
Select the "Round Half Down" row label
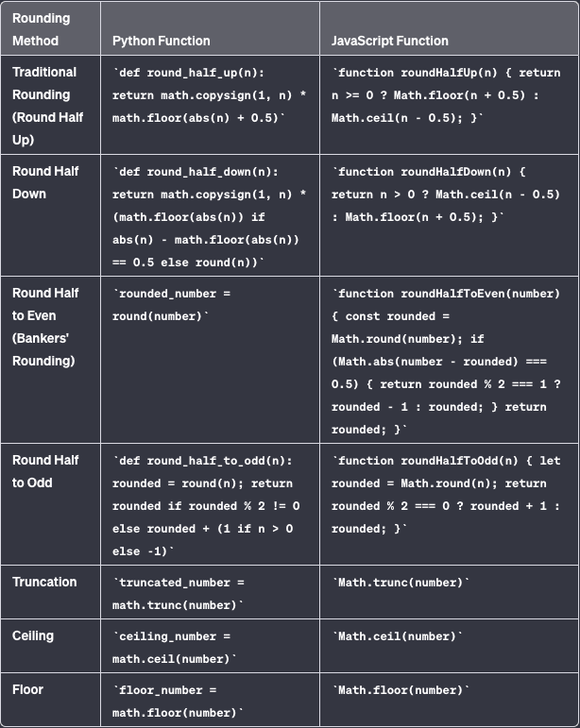point(45,182)
